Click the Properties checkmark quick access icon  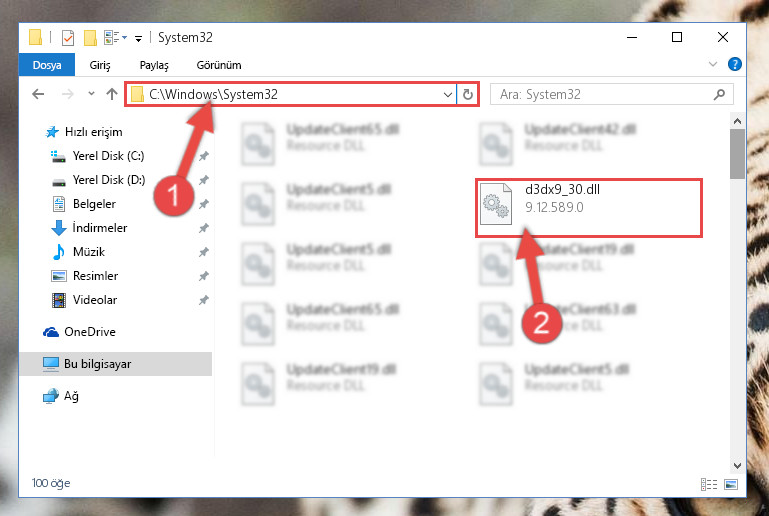tap(68, 38)
